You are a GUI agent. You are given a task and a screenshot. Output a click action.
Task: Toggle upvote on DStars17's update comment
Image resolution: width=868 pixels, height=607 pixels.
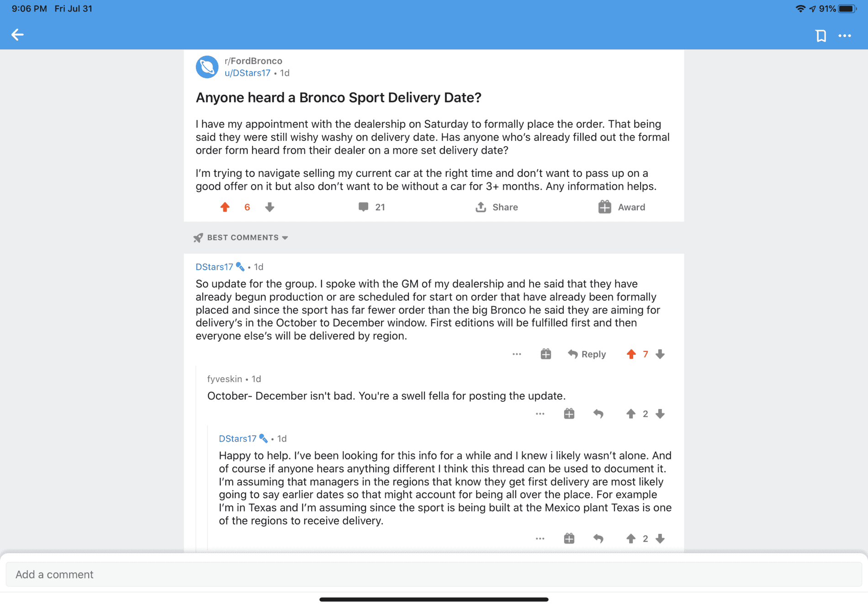(631, 354)
